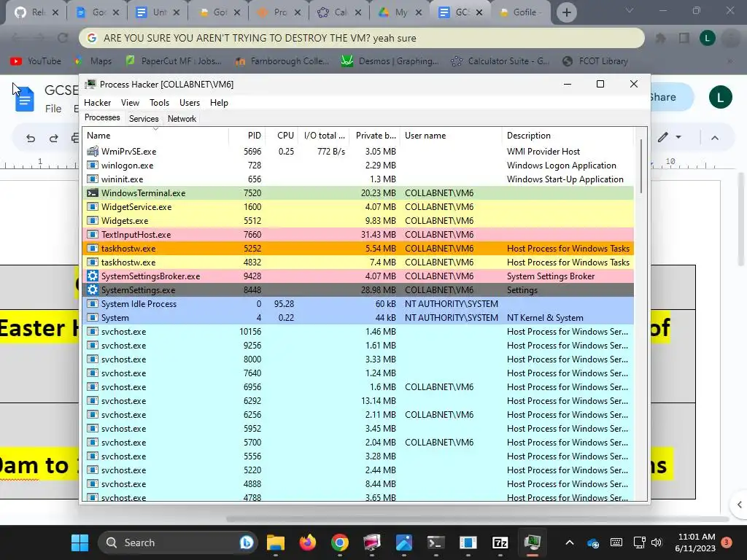Select the Processes tab
This screenshot has height=560, width=747.
pos(102,117)
